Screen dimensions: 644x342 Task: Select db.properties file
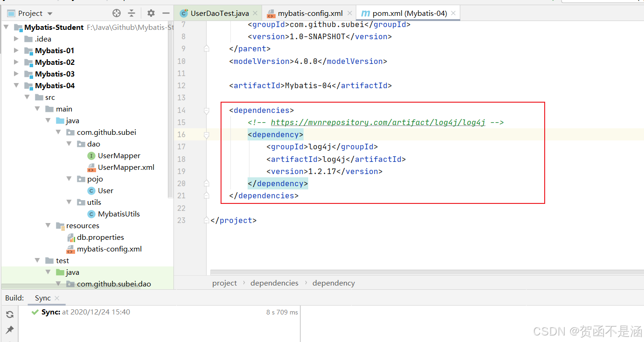point(100,237)
